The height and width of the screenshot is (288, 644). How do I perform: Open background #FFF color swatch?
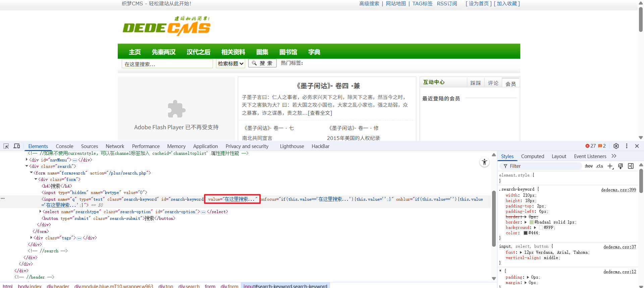coord(541,228)
